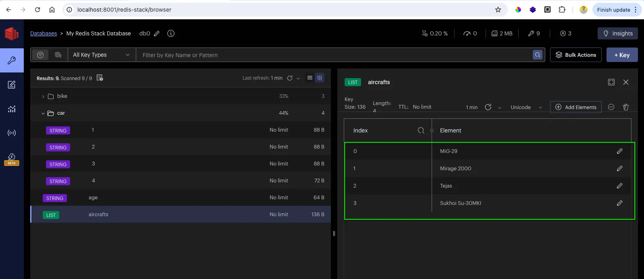644x279 pixels.
Task: Edit the MiG-29 element
Action: click(620, 151)
